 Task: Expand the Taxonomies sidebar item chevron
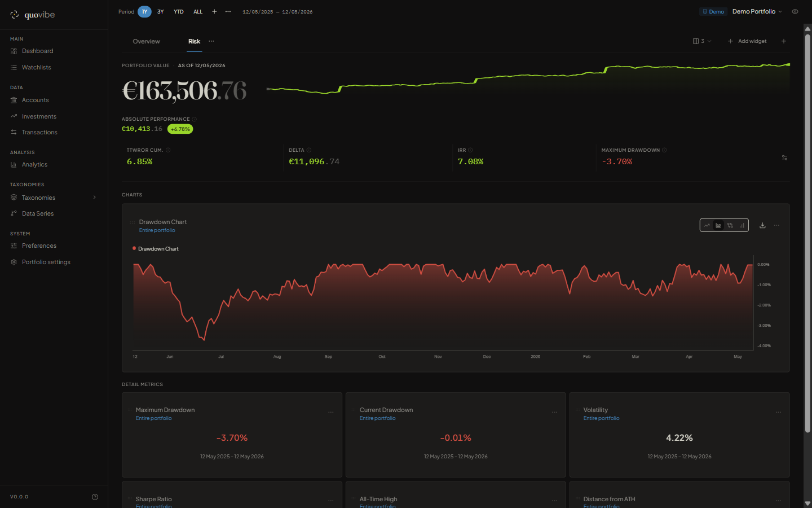pos(95,198)
